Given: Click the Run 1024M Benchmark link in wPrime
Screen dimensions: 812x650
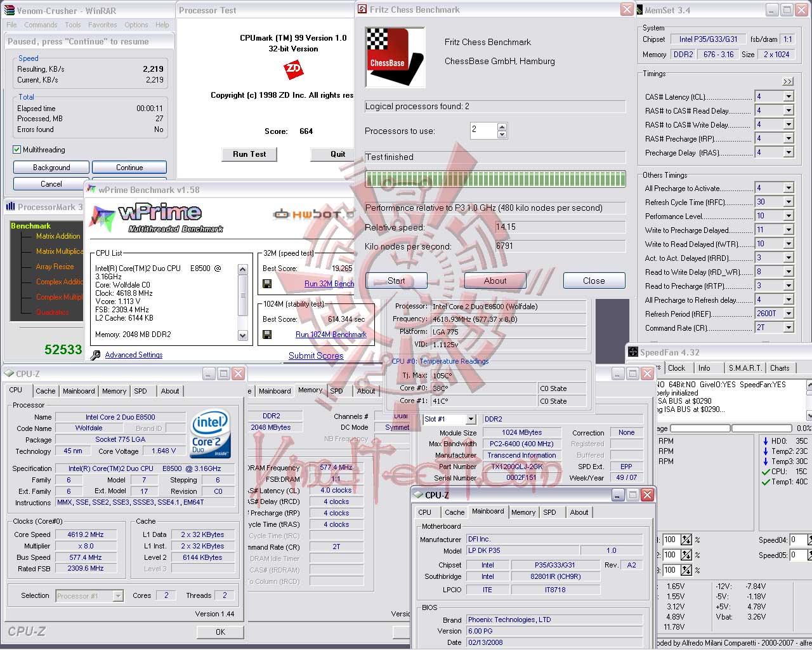Looking at the screenshot, I should 331,335.
